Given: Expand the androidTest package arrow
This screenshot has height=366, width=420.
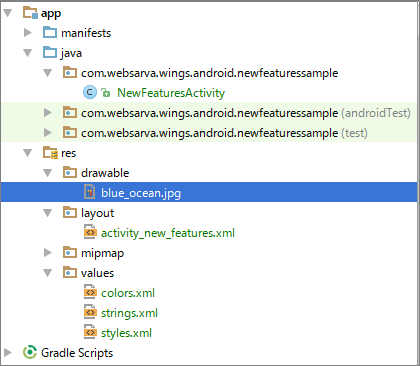Looking at the screenshot, I should pyautogui.click(x=48, y=113).
